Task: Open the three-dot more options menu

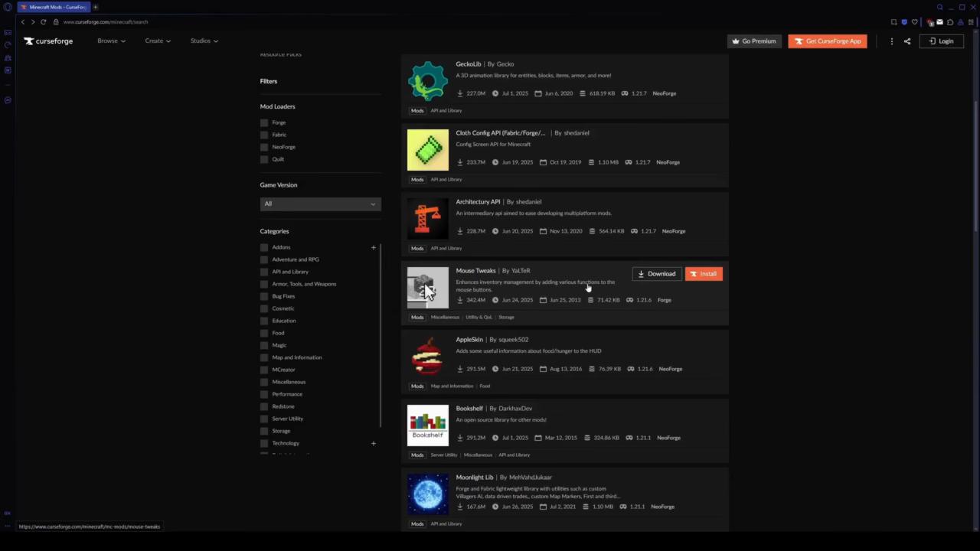Action: [x=891, y=41]
